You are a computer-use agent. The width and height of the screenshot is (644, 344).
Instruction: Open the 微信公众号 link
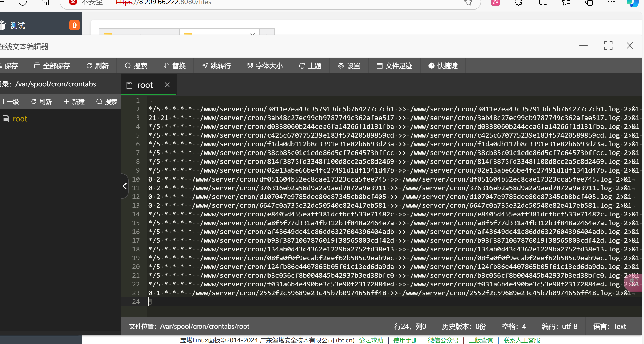click(x=443, y=340)
